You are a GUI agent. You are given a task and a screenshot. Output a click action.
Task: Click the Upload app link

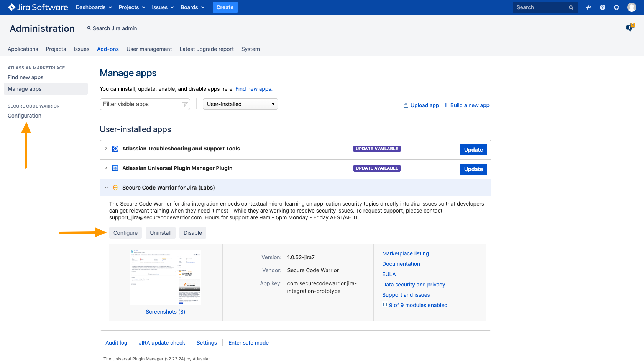click(421, 105)
